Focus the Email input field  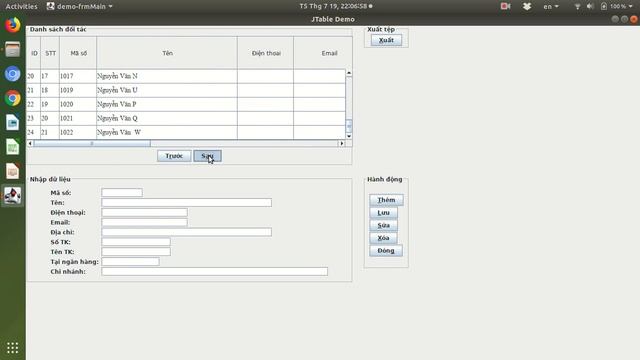(x=144, y=222)
